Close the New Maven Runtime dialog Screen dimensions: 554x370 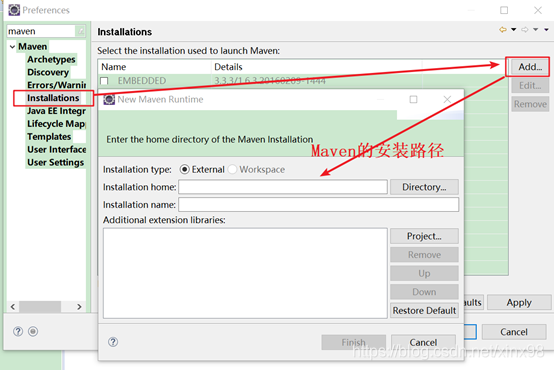tap(447, 100)
